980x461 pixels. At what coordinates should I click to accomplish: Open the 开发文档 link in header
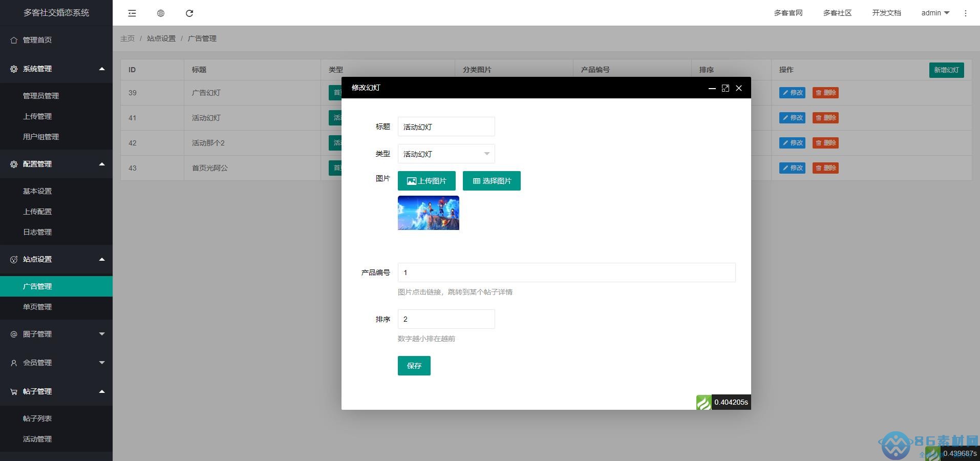(886, 13)
